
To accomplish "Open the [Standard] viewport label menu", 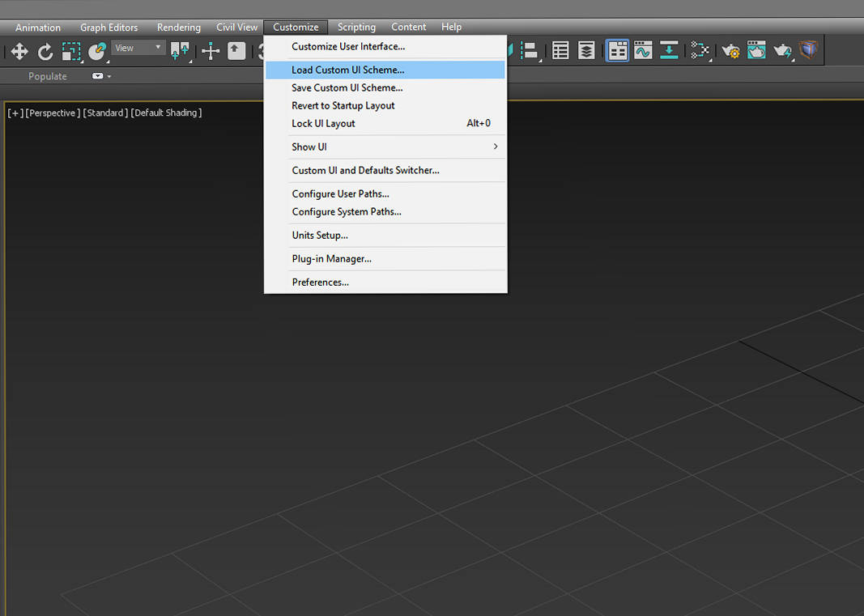I will point(105,113).
